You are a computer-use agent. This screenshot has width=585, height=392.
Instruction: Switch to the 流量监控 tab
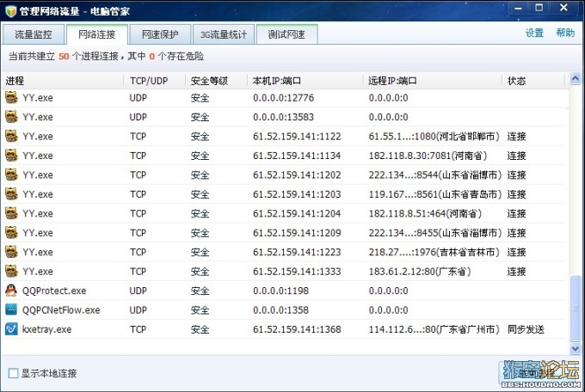[x=34, y=34]
